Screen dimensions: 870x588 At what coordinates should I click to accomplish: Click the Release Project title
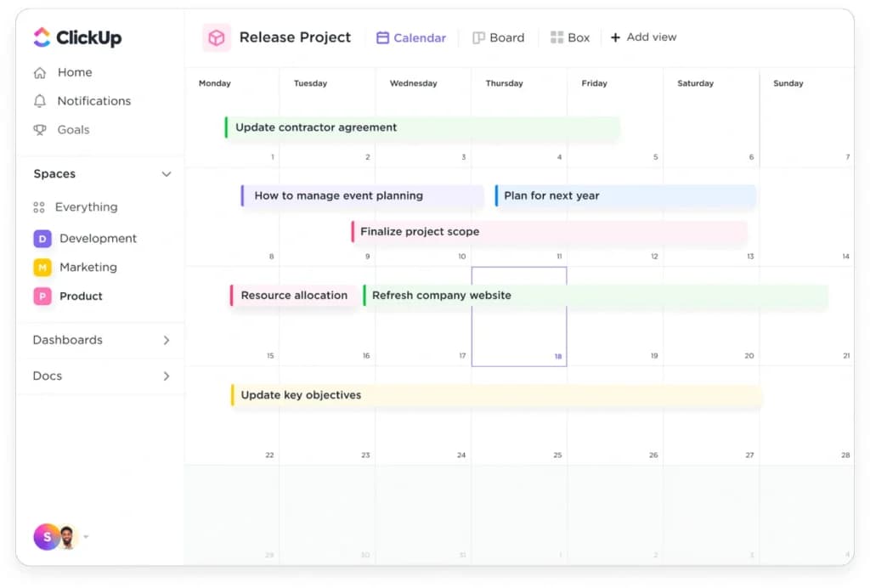click(295, 37)
